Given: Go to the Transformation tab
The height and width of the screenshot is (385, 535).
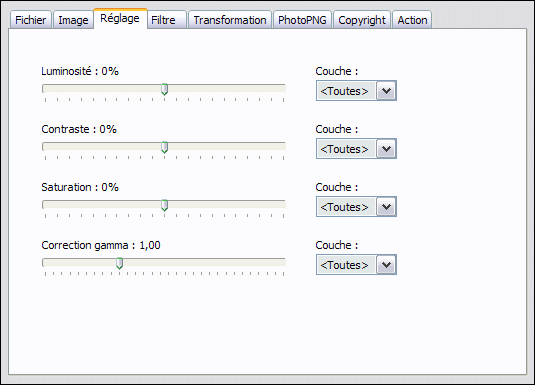Looking at the screenshot, I should [230, 20].
